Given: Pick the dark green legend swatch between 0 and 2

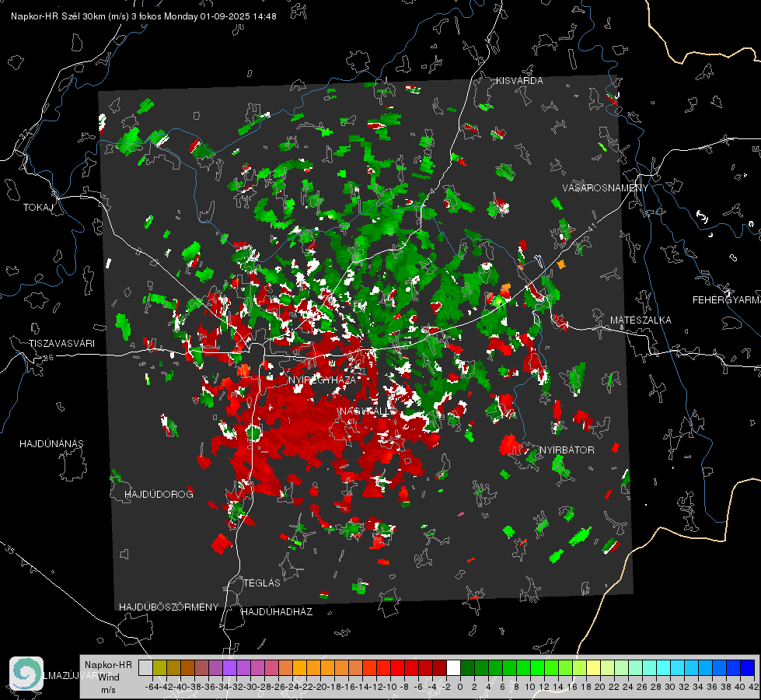Looking at the screenshot, I should pos(467,667).
